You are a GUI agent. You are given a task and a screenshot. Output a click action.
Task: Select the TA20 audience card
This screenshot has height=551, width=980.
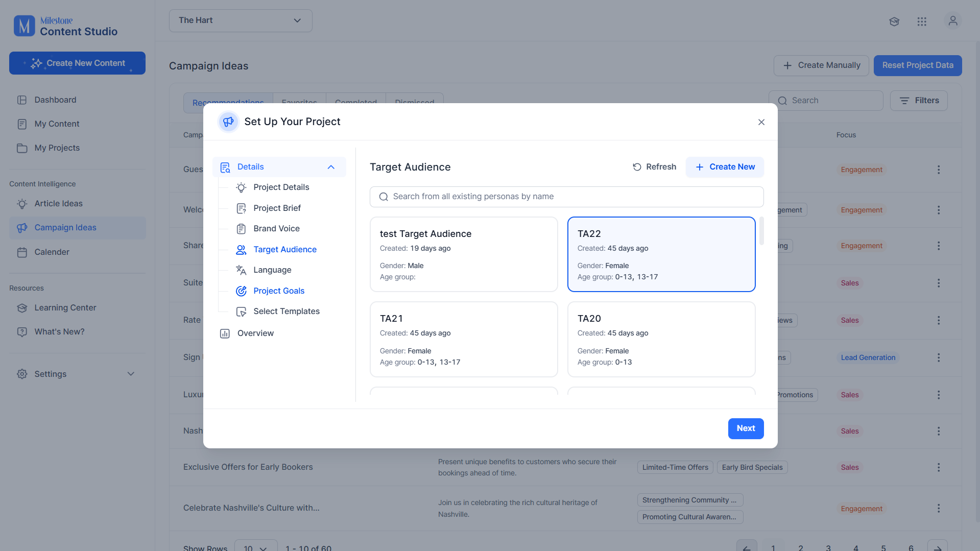(661, 340)
